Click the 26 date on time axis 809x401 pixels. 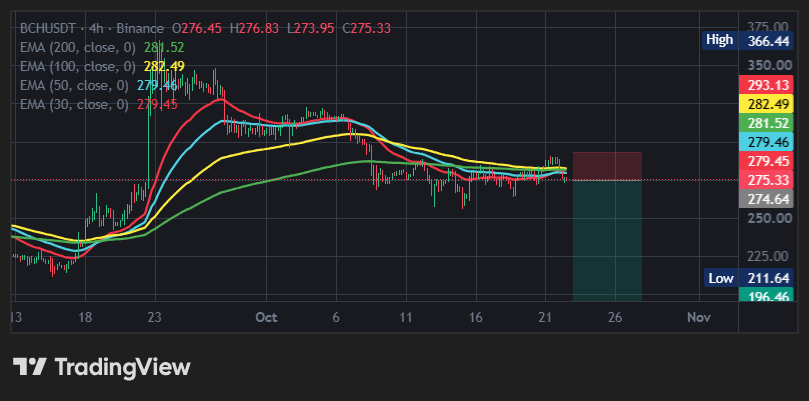tap(614, 317)
